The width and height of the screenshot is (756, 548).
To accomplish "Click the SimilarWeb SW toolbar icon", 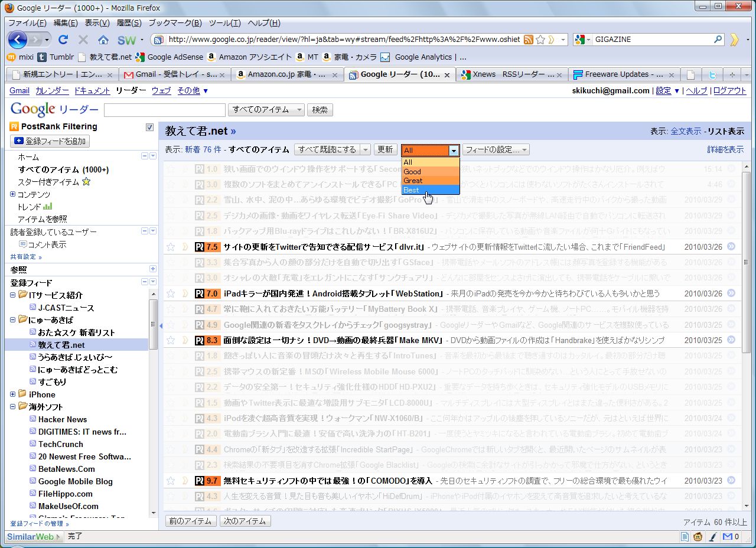I will [126, 40].
